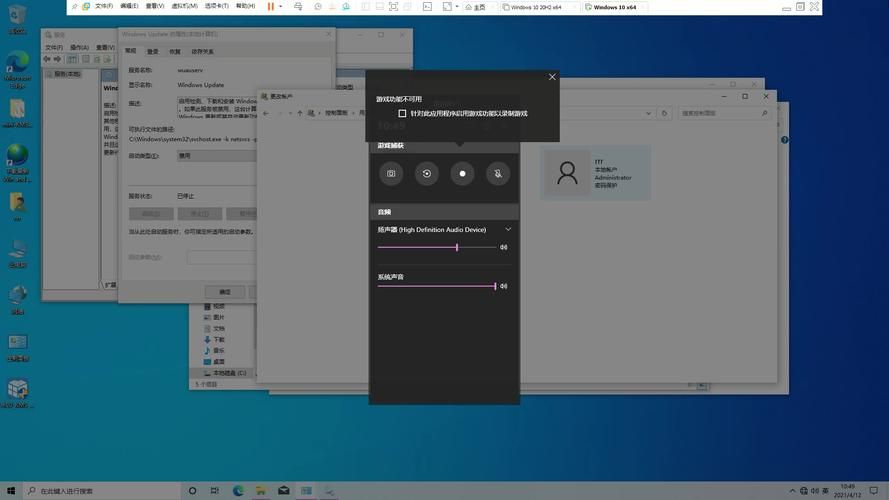This screenshot has height=500, width=889.
Task: Select the ITT Administrator account tile
Action: coord(595,173)
